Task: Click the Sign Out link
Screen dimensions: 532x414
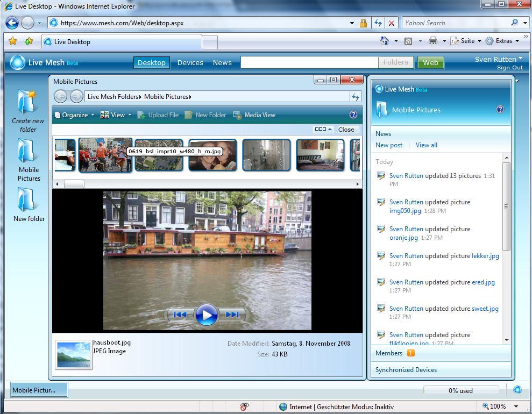Action: click(509, 67)
